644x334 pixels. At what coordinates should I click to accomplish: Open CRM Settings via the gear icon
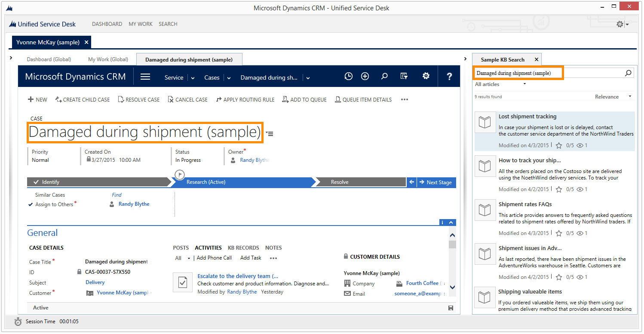(426, 76)
